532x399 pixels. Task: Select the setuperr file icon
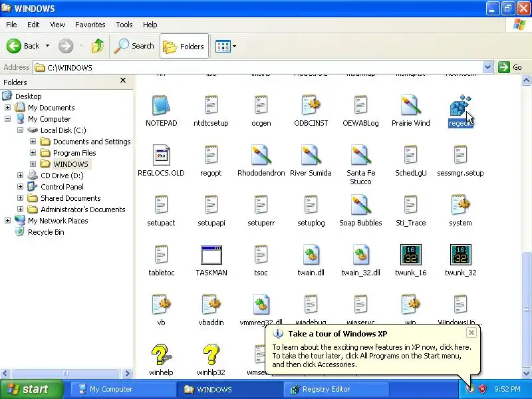[x=261, y=205]
